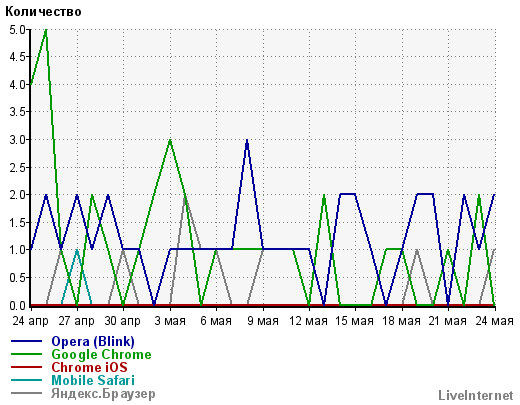Viewport: 520px width, 405px height.
Task: Click the Opera (Blink) legend label
Action: (x=93, y=341)
